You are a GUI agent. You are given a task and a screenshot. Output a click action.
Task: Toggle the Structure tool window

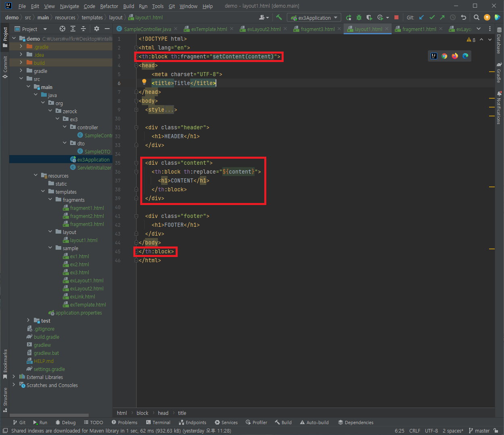(5, 400)
